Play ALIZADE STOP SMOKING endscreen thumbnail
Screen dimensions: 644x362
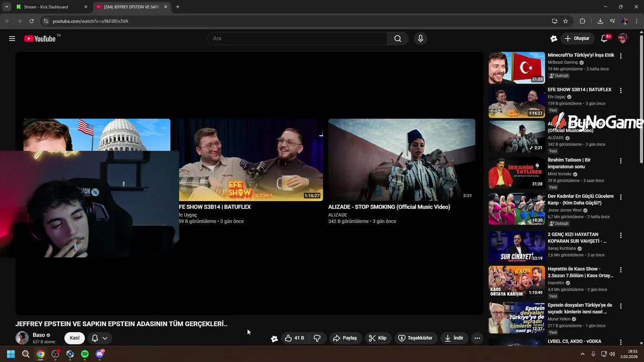point(401,160)
